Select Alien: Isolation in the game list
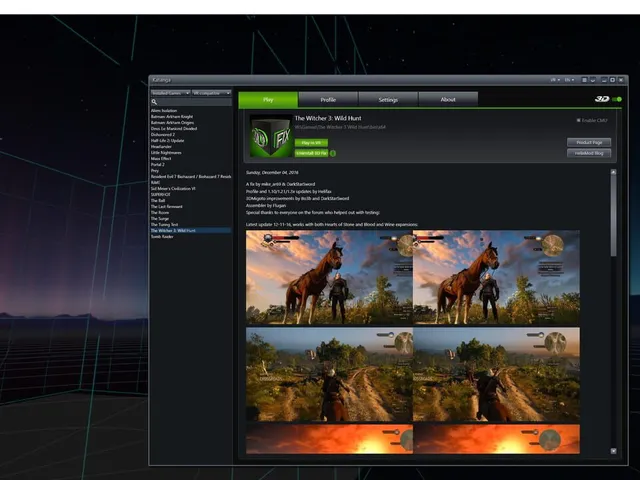Viewport: 640px width, 480px height. (164, 111)
